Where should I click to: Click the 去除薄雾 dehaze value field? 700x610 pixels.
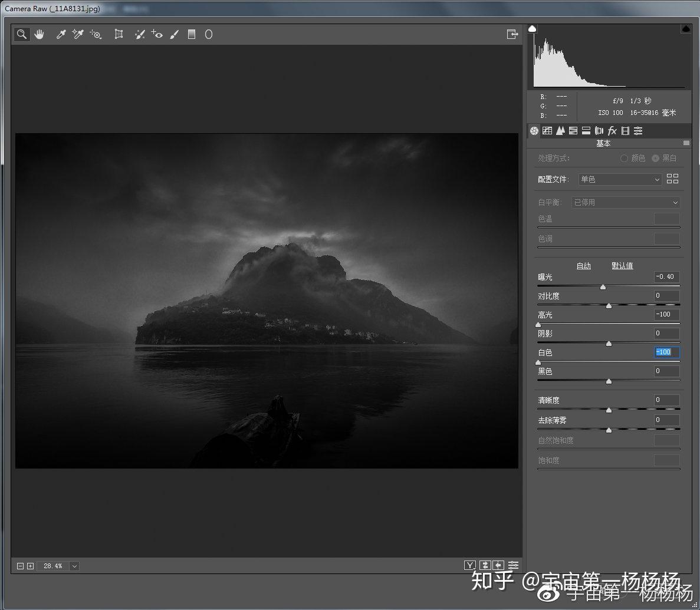(666, 420)
